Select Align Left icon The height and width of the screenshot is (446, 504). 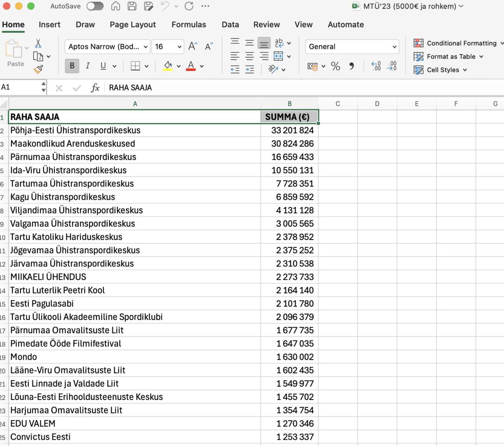(235, 56)
